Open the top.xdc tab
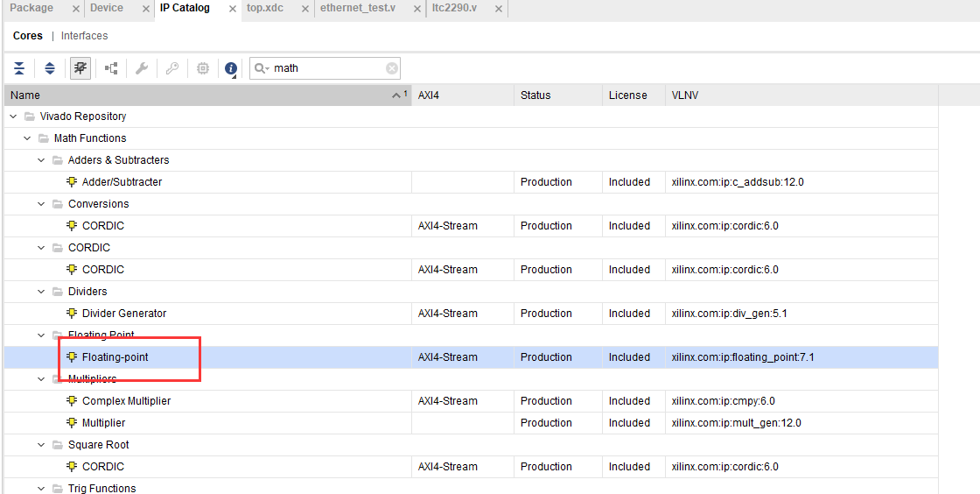The height and width of the screenshot is (494, 980). point(265,8)
